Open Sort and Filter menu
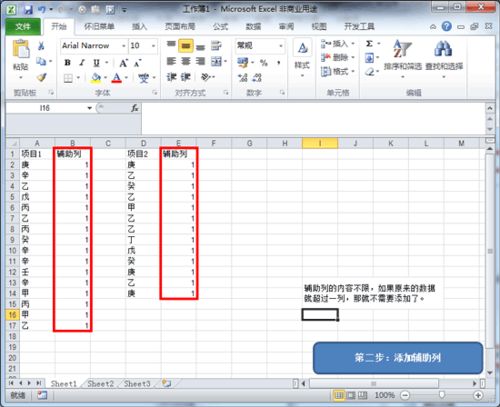The width and height of the screenshot is (500, 407). tap(403, 57)
